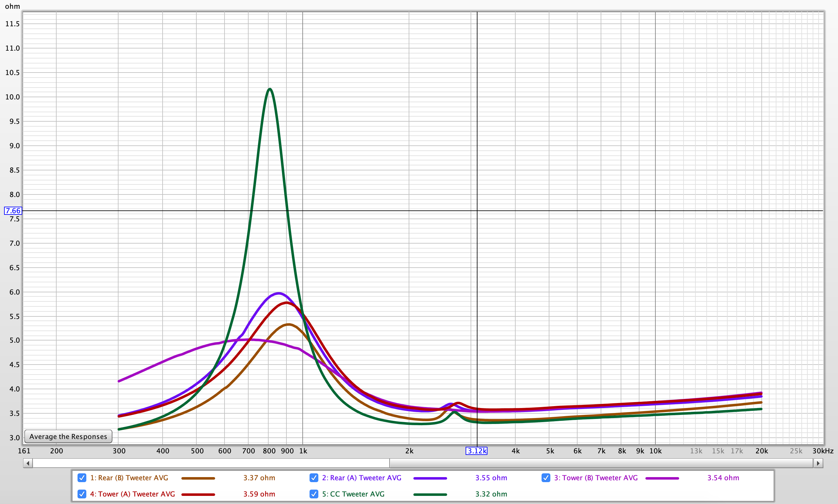Viewport: 838px width, 504px height.
Task: Click the 7.66 cursor value label
Action: (13, 211)
